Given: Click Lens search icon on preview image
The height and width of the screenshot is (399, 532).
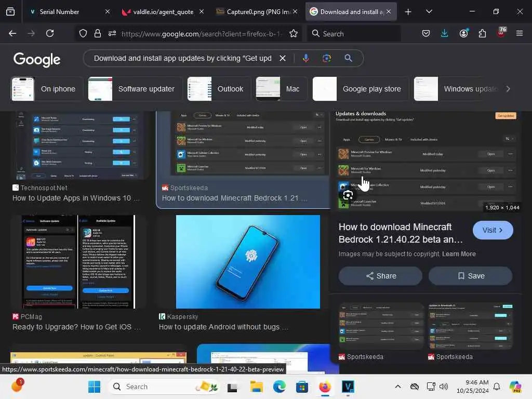Looking at the screenshot, I should [x=348, y=195].
